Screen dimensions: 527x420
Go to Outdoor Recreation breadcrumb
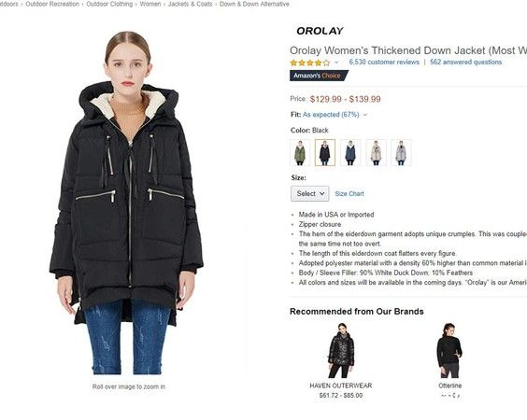pos(52,4)
